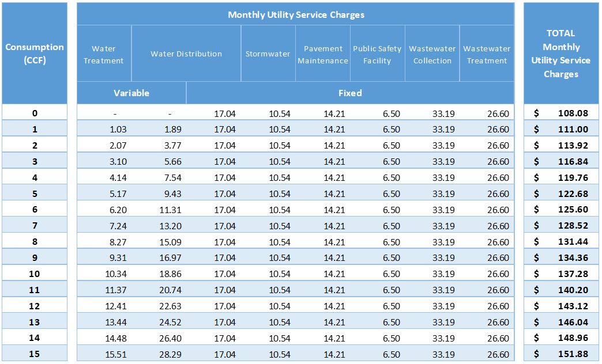Select the Variable subheader cell

[131, 93]
